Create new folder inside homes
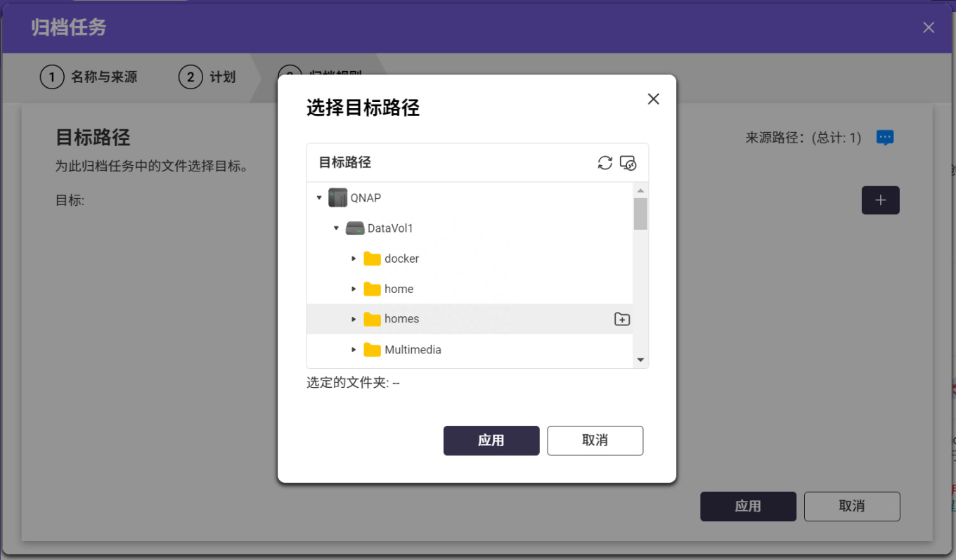Screen dimensions: 956x560 point(622,319)
